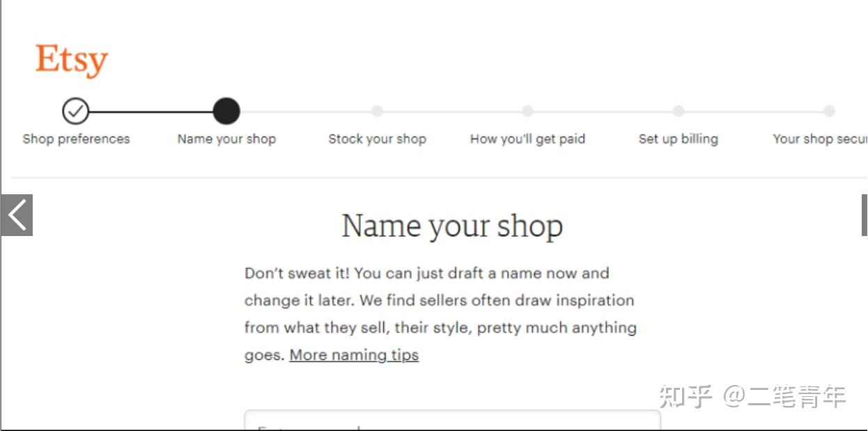Click the Name your shop heading
Viewport: 868px width, 431px height.
[x=452, y=226]
